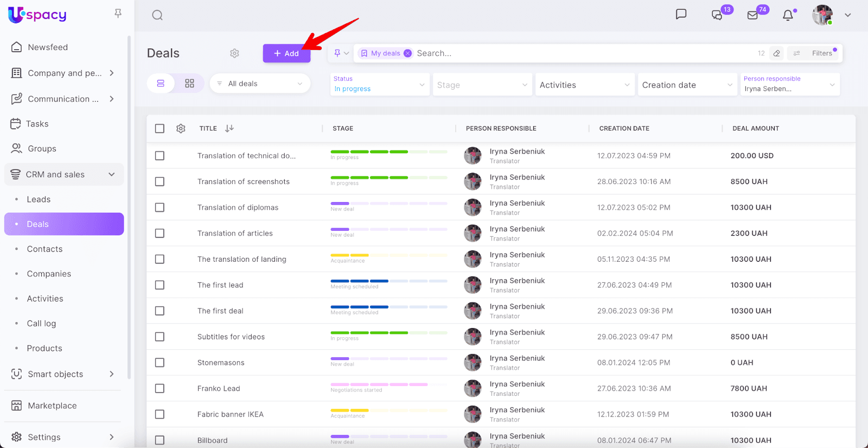868x448 pixels.
Task: Click stage progress bar for The first lead
Action: coord(388,281)
